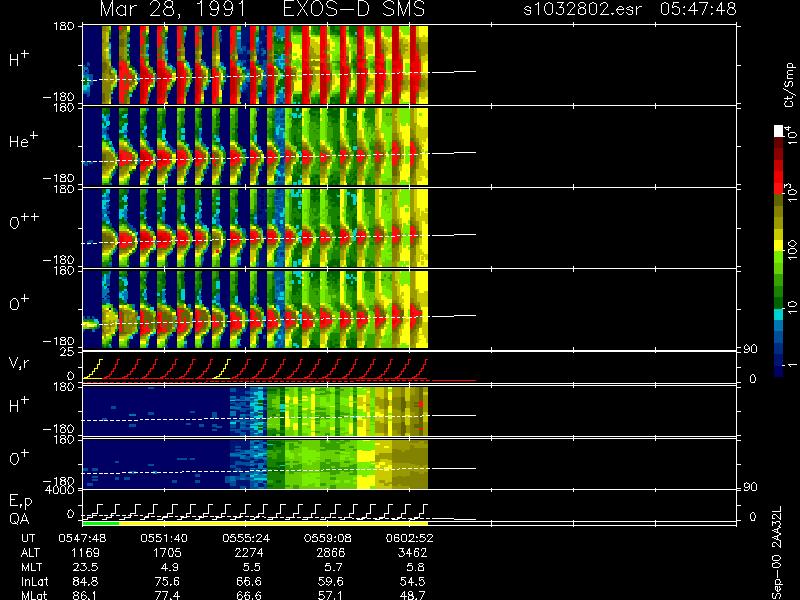Click the "100" tick label on the color scale

791,250
